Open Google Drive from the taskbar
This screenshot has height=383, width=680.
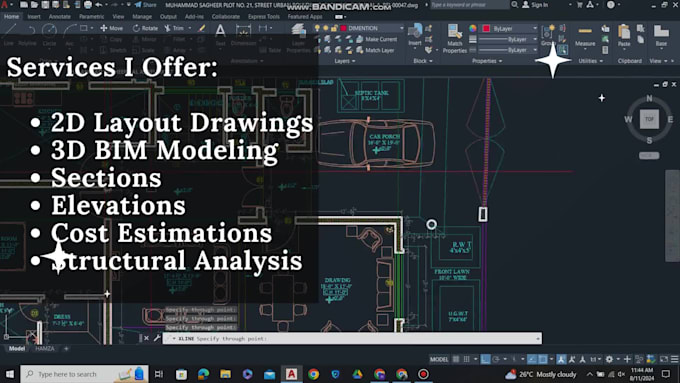357,374
